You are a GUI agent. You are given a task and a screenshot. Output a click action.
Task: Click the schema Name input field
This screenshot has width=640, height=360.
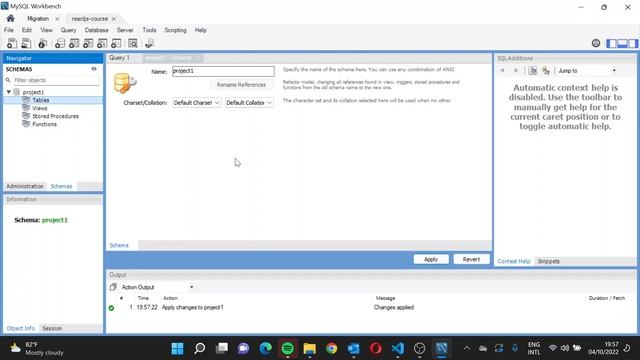pos(223,71)
